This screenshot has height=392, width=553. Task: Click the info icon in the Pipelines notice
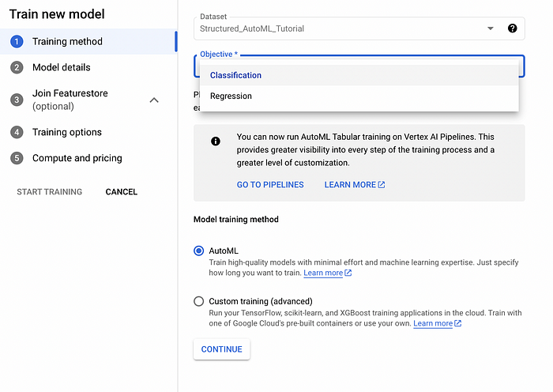pos(216,141)
